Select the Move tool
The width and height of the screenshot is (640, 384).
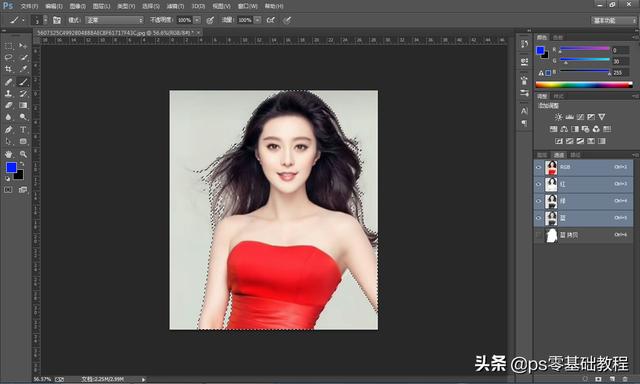click(23, 46)
